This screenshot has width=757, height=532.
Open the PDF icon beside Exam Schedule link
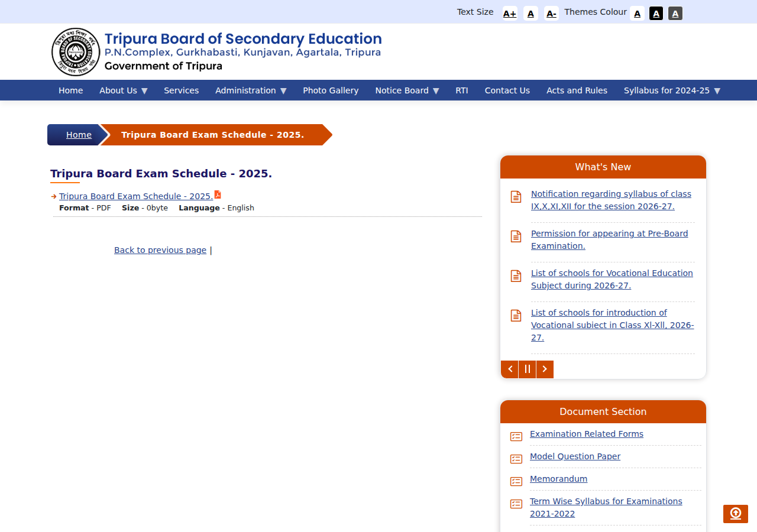218,194
